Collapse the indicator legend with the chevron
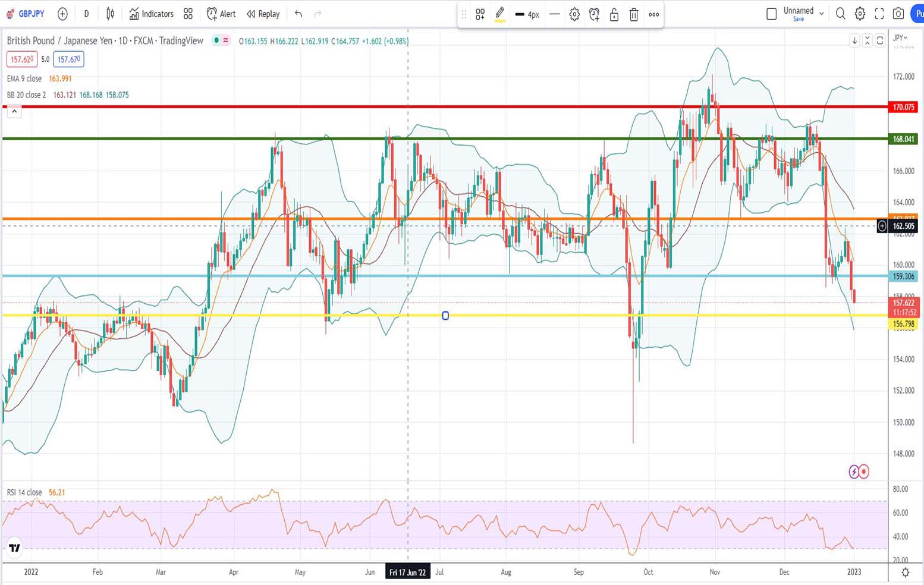 14,111
